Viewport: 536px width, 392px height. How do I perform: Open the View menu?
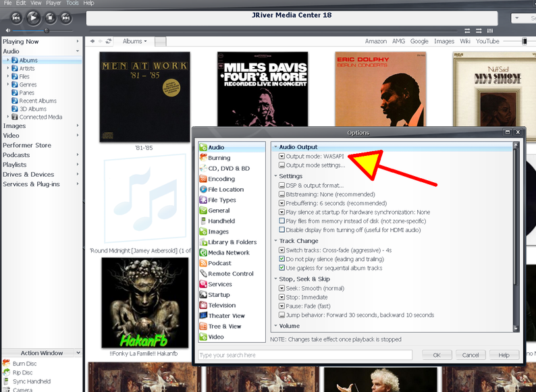point(36,3)
